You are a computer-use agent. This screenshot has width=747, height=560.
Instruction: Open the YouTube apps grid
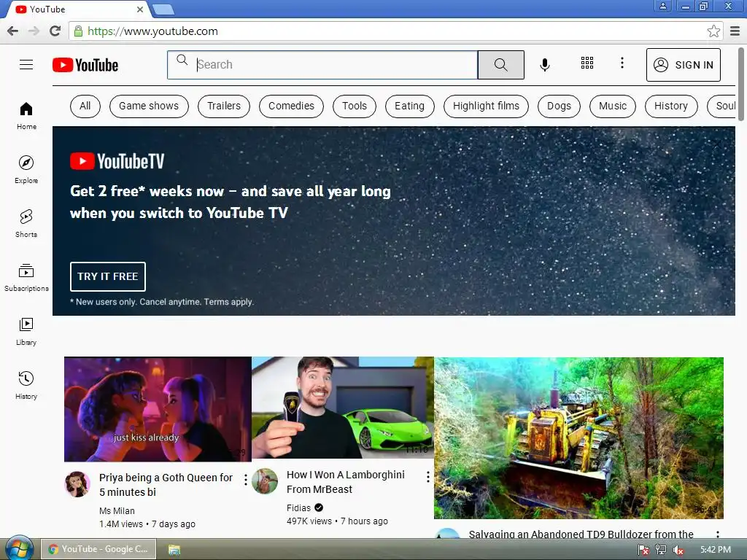tap(587, 63)
